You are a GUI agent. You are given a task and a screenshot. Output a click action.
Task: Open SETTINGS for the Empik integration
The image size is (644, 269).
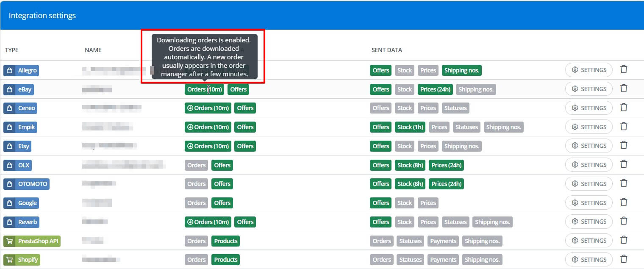pyautogui.click(x=589, y=127)
